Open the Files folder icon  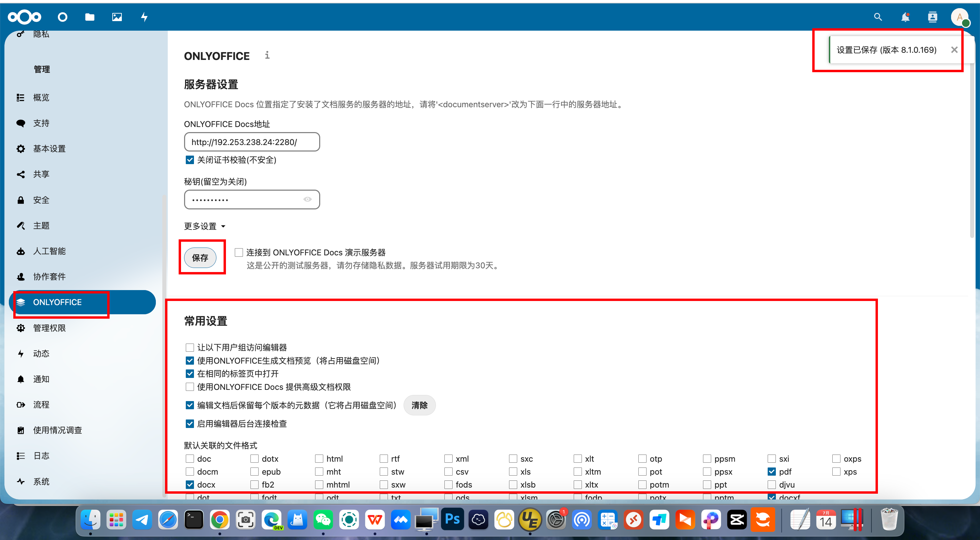point(90,17)
